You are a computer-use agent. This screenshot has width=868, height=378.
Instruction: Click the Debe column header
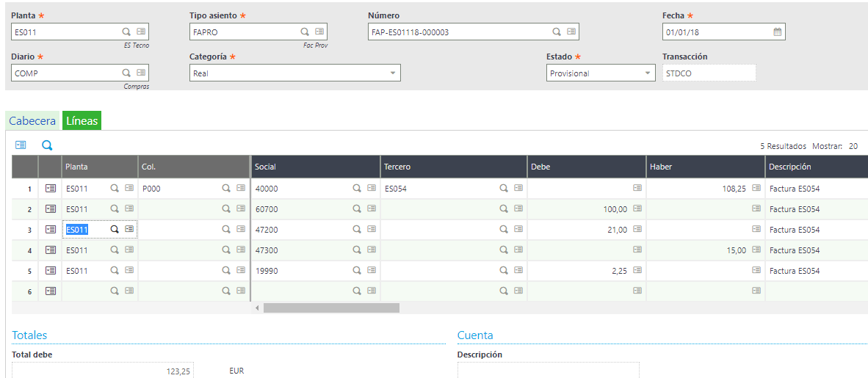tap(586, 167)
